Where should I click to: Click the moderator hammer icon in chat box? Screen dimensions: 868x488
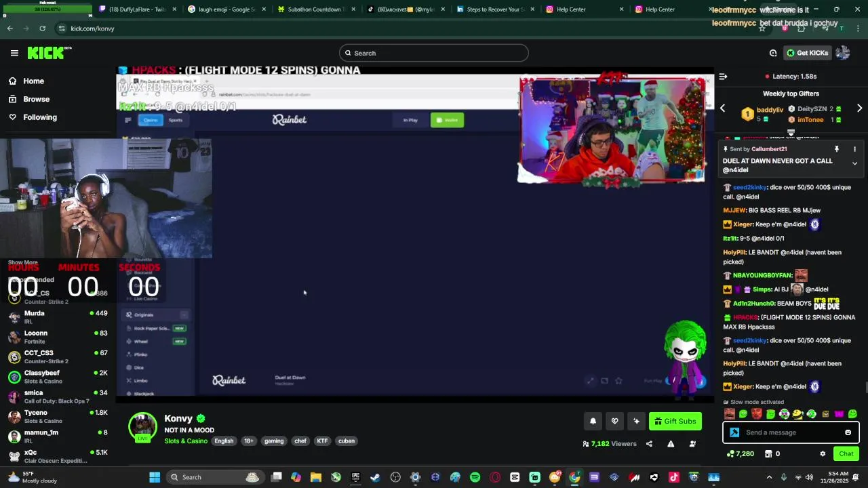(x=734, y=432)
